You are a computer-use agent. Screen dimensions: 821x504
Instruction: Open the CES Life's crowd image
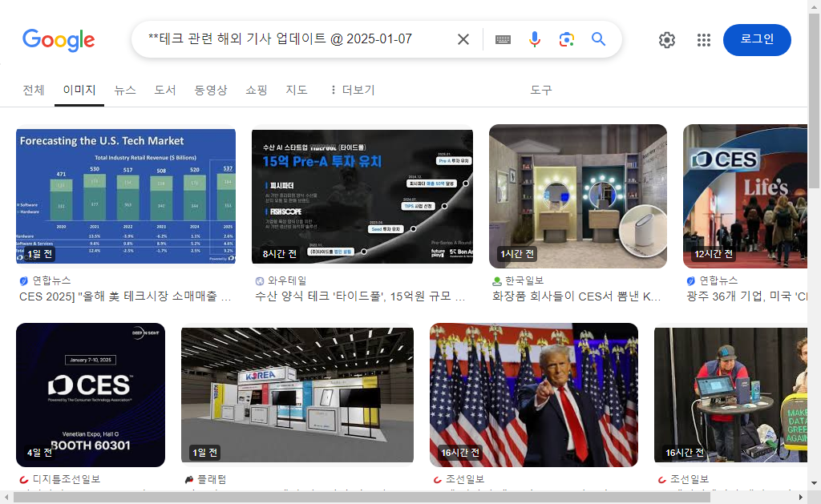[x=745, y=196]
